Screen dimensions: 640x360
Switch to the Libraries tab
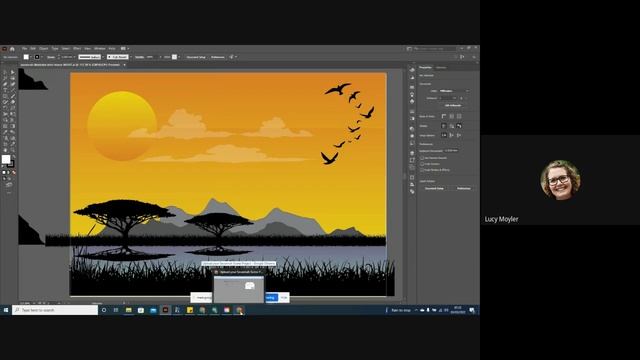point(441,67)
